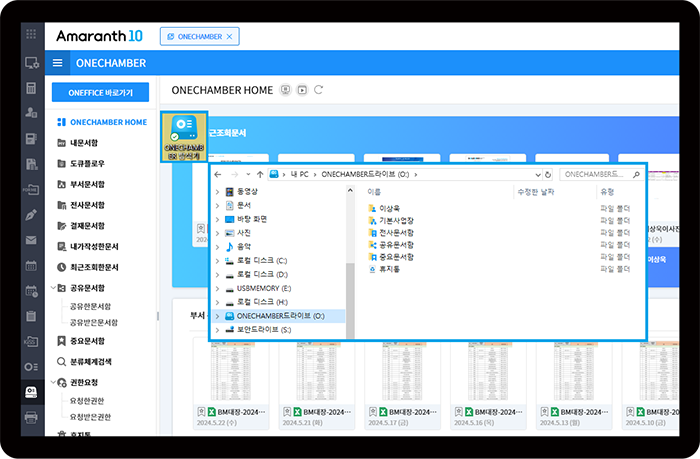Image resolution: width=700 pixels, height=459 pixels.
Task: Click 내 PC in the address breadcrumb
Action: pos(300,175)
